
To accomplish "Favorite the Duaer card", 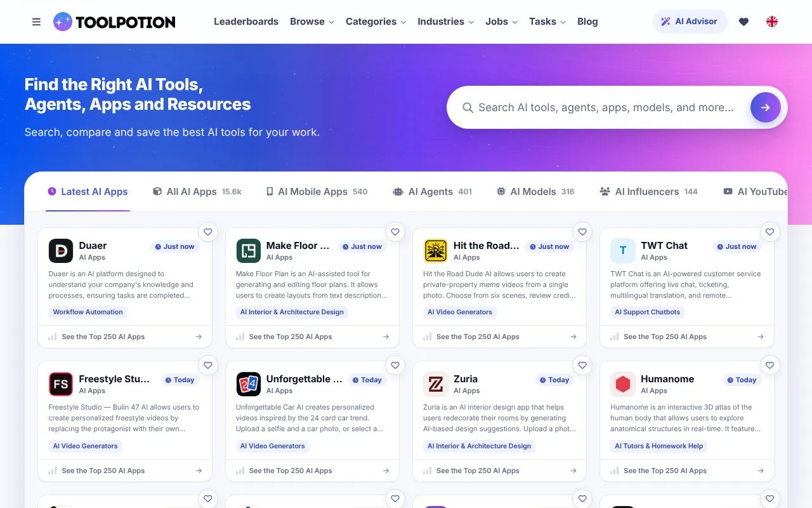I will (x=208, y=232).
